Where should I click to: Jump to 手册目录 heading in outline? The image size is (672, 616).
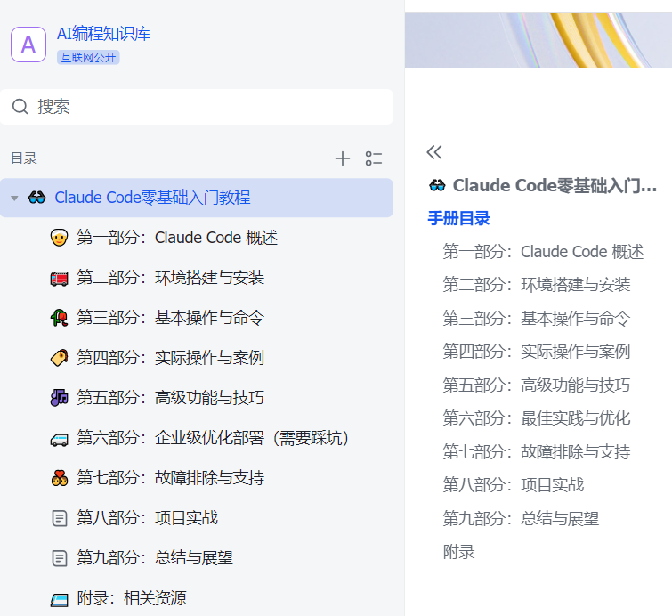click(x=458, y=218)
